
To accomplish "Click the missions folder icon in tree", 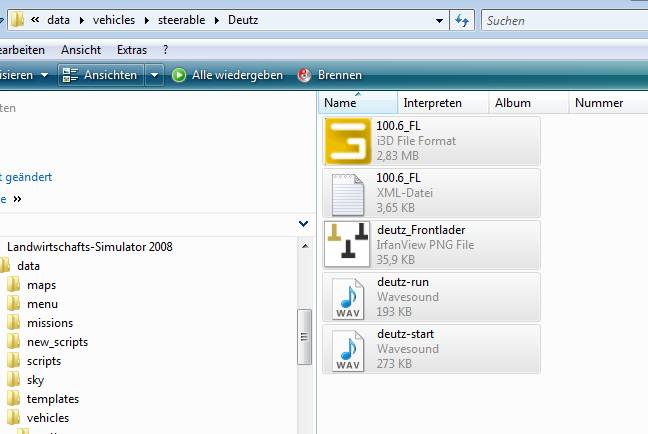I will coord(13,322).
